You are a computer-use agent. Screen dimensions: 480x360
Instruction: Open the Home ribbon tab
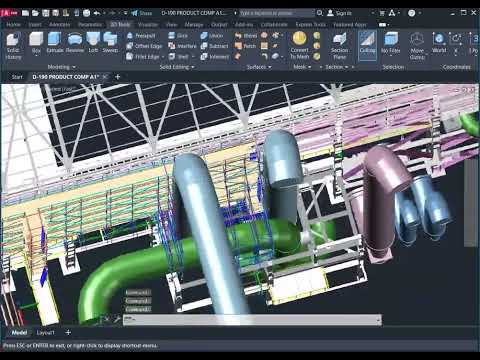coord(13,24)
